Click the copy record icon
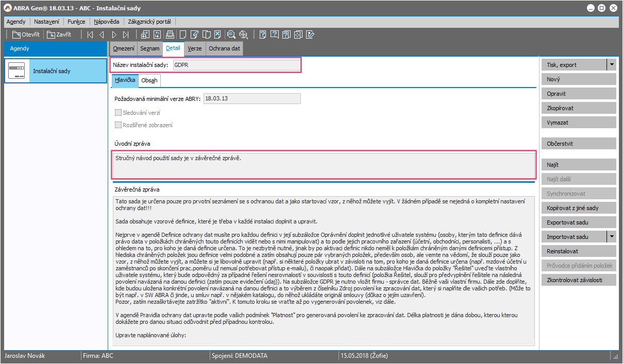Viewport: 623px width, 364px height. coord(206,35)
